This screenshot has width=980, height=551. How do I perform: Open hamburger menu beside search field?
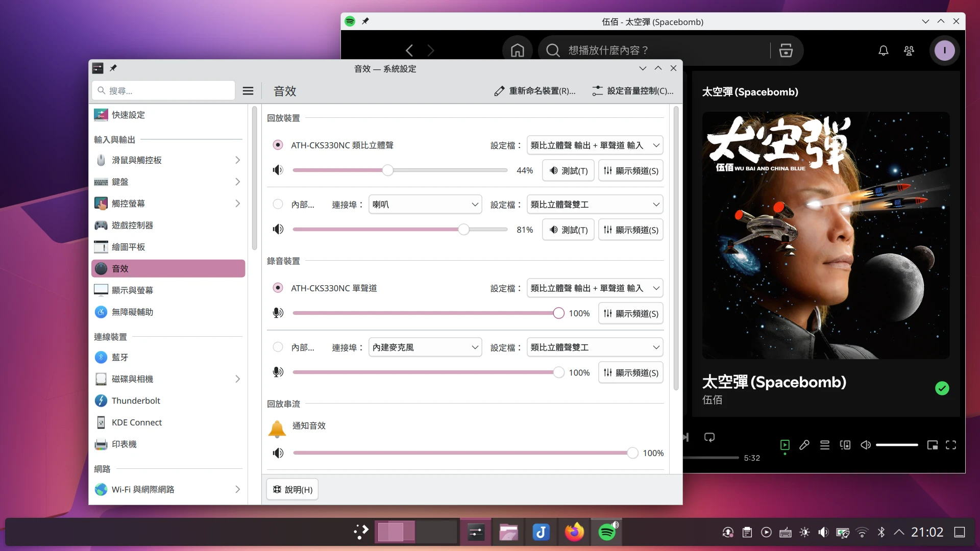coord(248,91)
